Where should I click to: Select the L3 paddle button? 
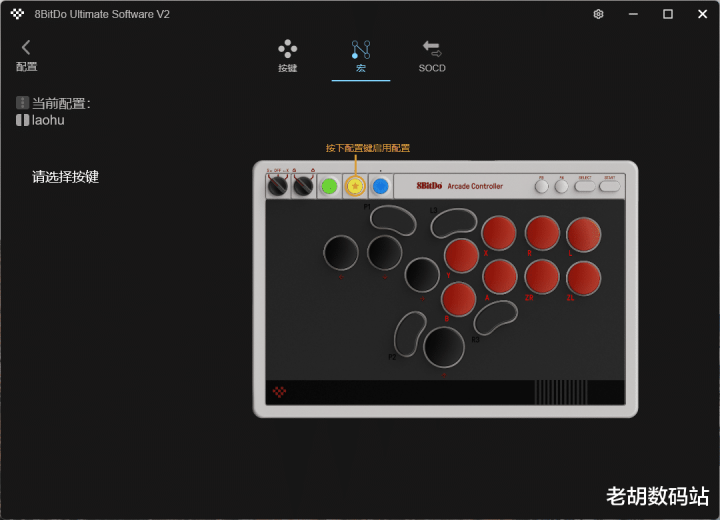(x=454, y=222)
